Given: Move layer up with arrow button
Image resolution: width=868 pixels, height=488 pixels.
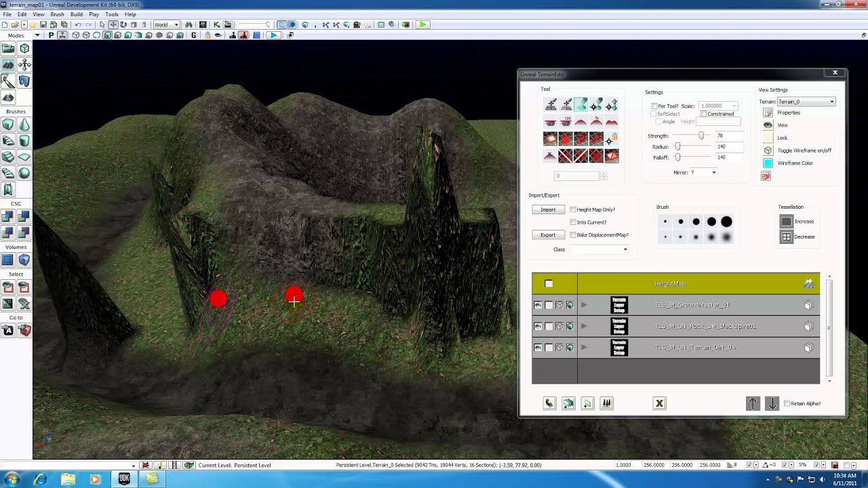Looking at the screenshot, I should (x=753, y=403).
